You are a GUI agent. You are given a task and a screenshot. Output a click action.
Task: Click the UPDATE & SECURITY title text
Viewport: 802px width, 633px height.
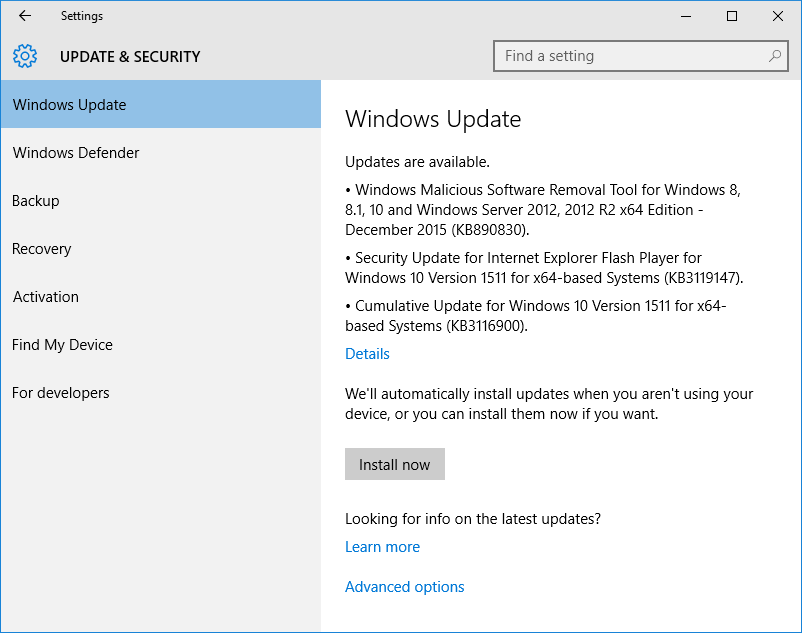[x=130, y=56]
